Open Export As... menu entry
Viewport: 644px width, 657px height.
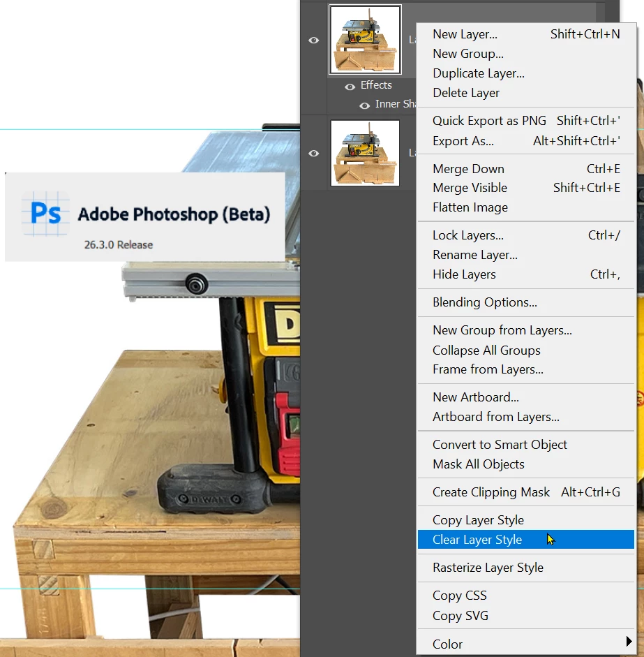coord(525,141)
